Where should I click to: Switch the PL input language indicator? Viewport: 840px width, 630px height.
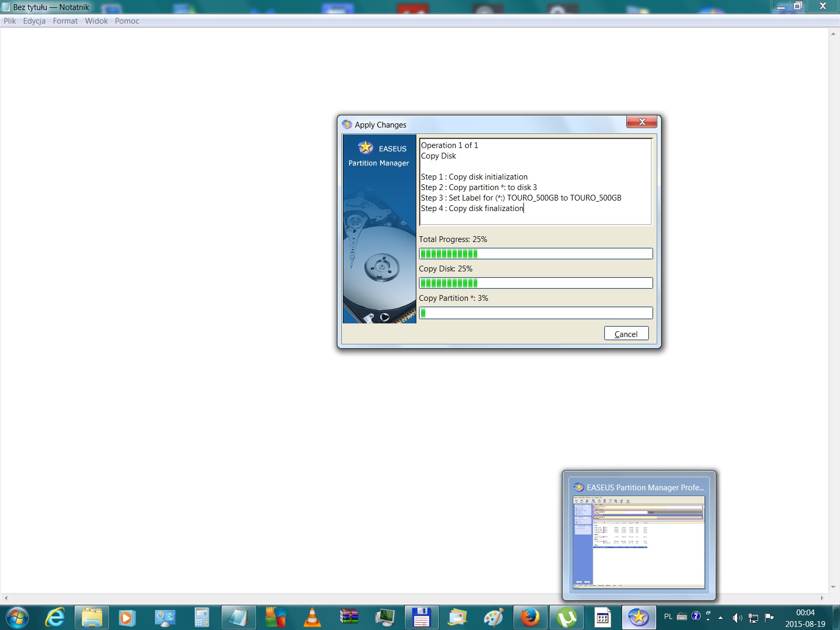(x=668, y=616)
